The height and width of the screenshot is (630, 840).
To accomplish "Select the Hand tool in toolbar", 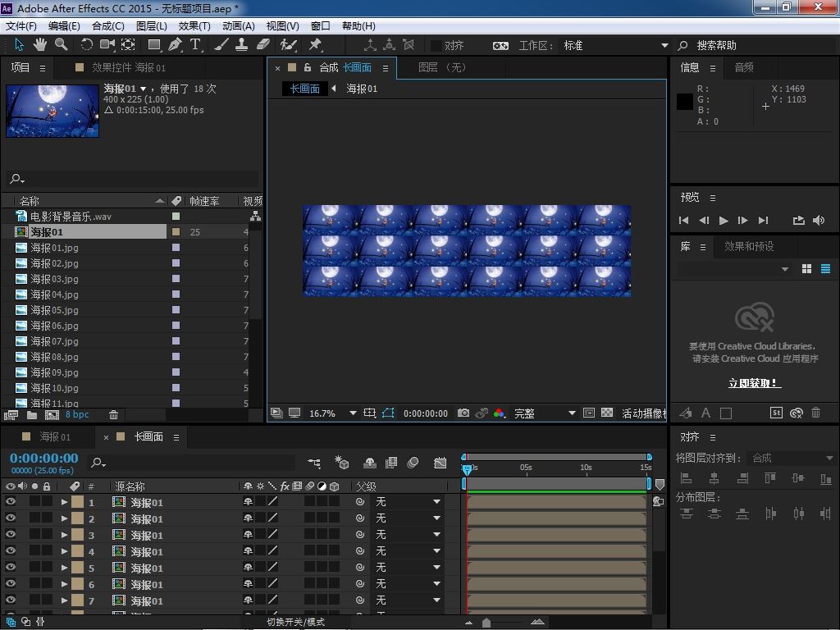I will point(39,45).
